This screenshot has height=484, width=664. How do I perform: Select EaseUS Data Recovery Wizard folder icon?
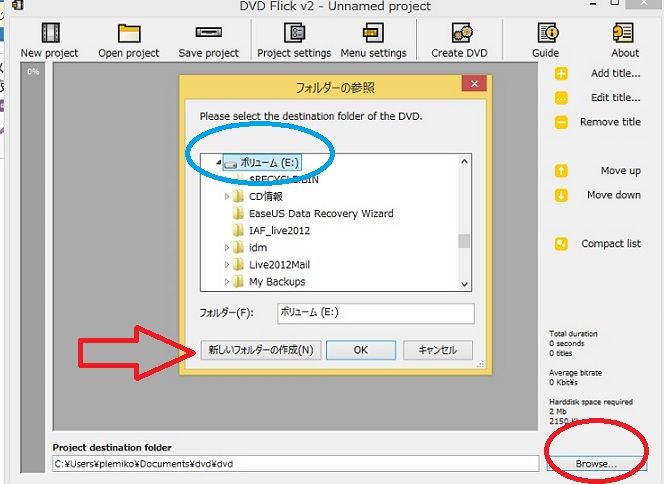coord(238,213)
